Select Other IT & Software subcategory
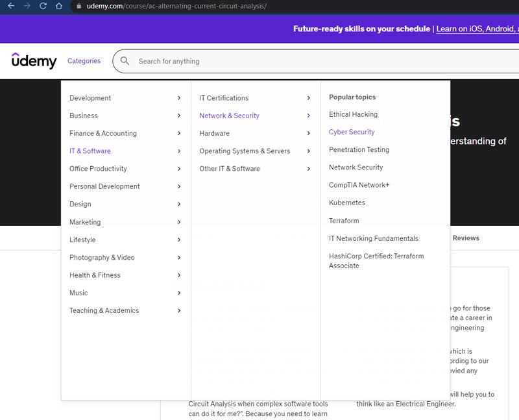 230,169
